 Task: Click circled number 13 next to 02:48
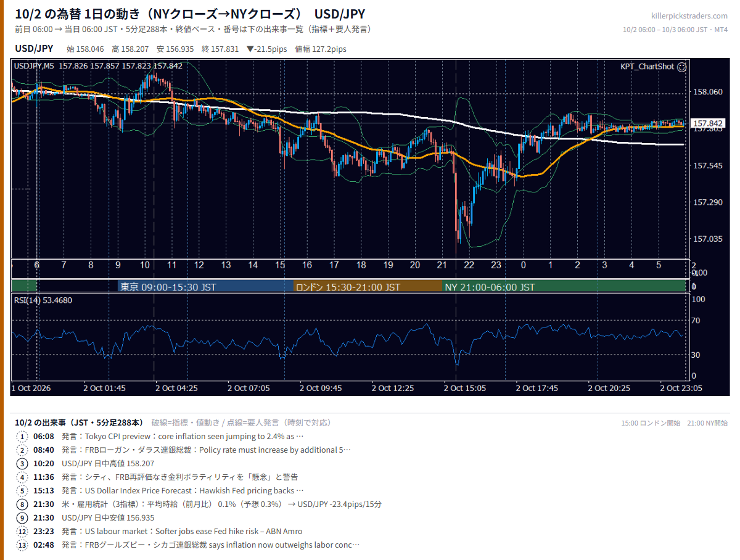(x=23, y=545)
